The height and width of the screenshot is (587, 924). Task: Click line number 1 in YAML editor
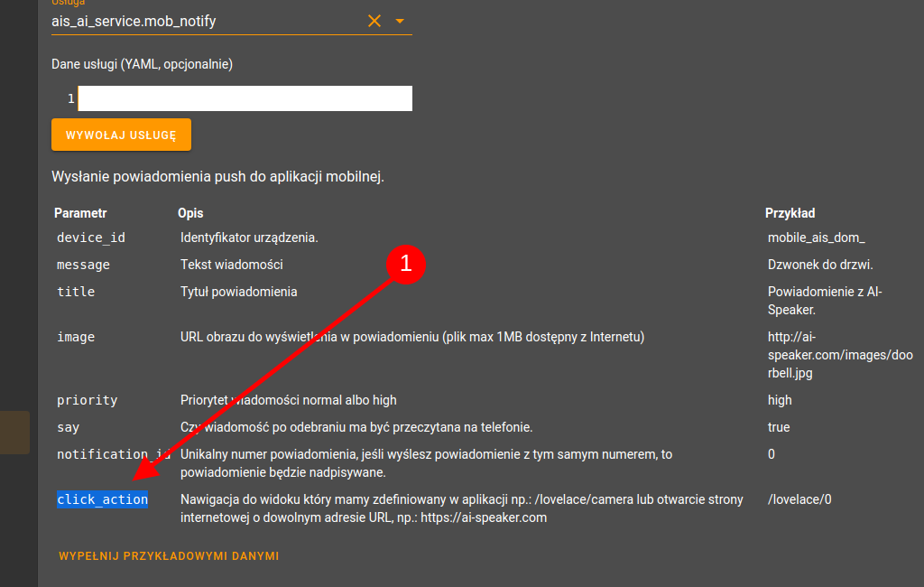click(70, 98)
